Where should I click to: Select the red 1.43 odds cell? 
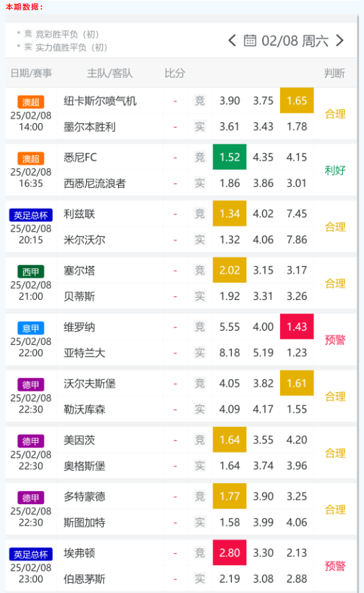(x=296, y=327)
